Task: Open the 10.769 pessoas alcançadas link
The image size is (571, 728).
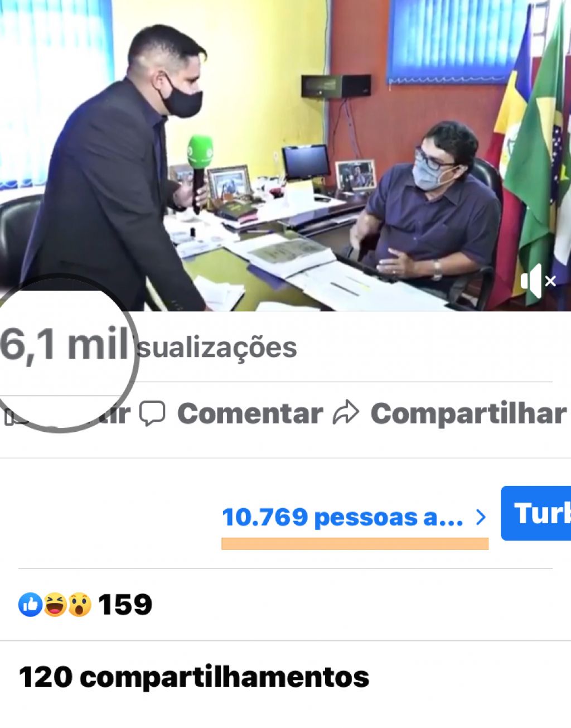Action: [x=342, y=518]
